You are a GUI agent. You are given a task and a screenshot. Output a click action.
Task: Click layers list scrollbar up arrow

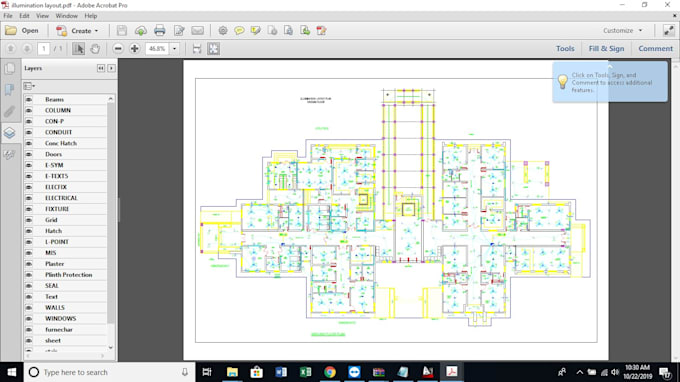click(x=111, y=99)
